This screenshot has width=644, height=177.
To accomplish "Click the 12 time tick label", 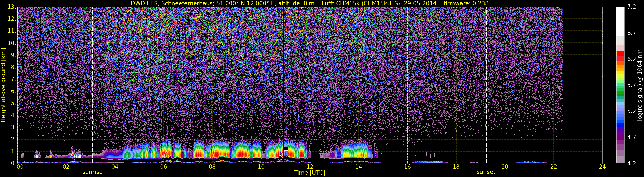I will 310,167.
